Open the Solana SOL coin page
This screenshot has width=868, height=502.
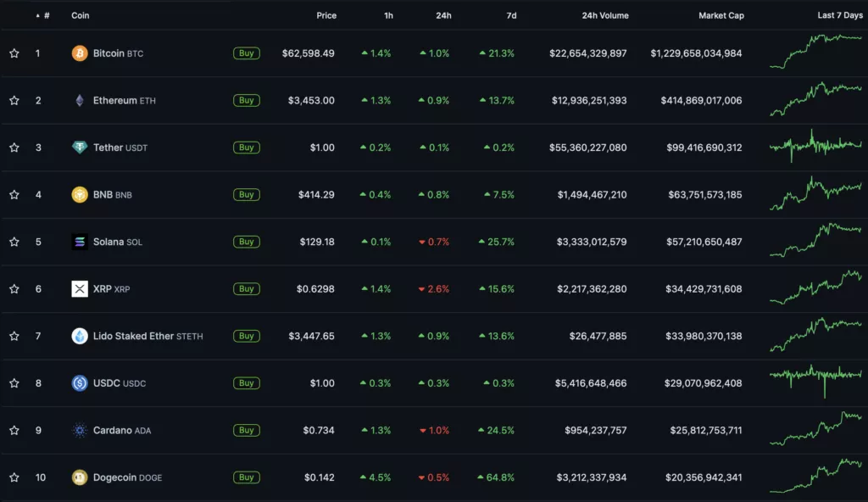click(x=117, y=242)
